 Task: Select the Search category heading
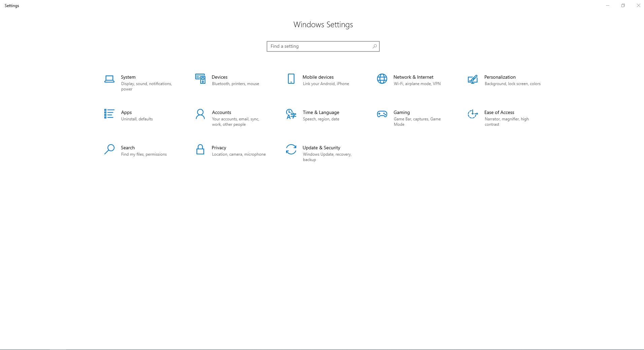pyautogui.click(x=128, y=148)
